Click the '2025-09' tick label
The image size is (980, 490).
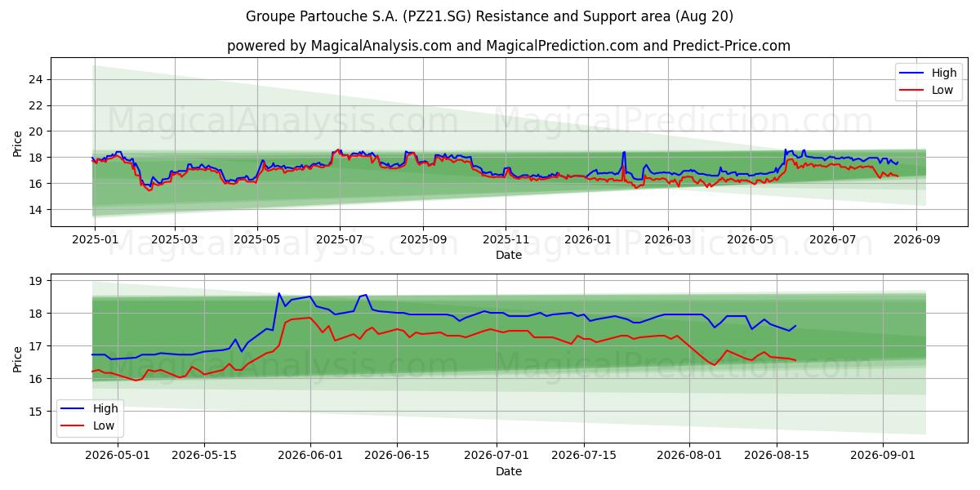click(423, 239)
